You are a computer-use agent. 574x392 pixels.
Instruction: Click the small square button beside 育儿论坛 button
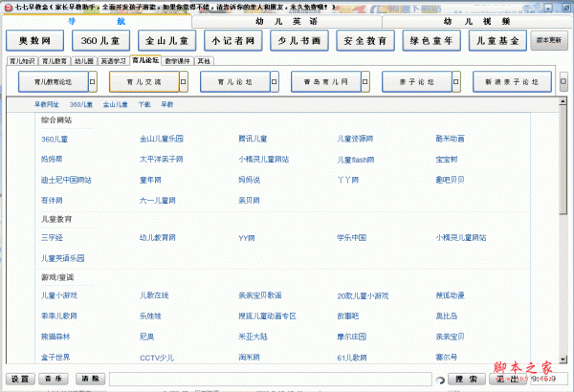(x=275, y=81)
